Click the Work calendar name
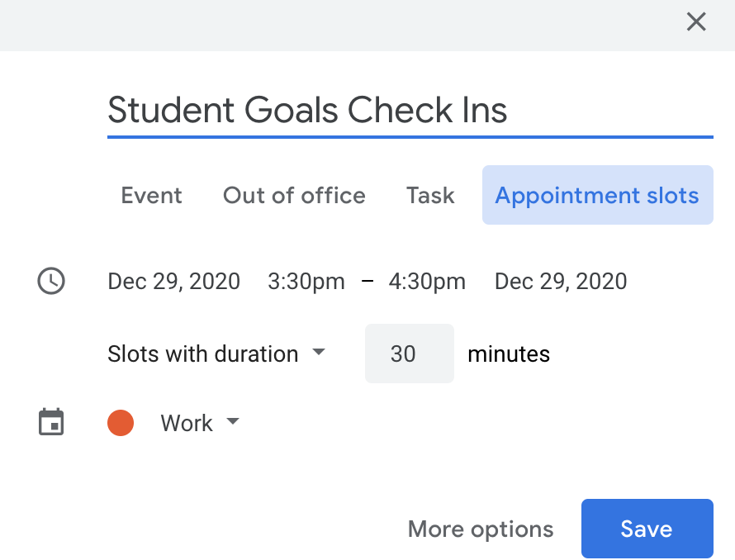This screenshot has width=735, height=560. (x=187, y=424)
